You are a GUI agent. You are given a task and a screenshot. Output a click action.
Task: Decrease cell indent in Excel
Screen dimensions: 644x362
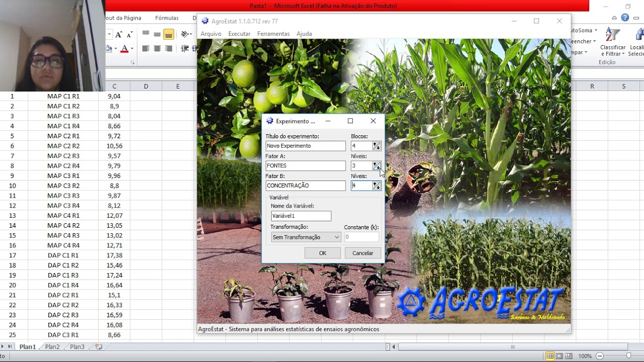click(x=185, y=49)
